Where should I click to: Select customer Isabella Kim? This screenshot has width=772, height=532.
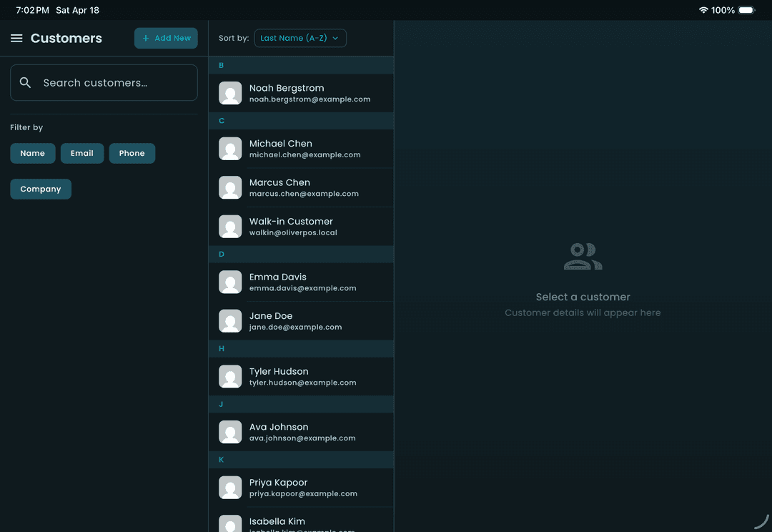pyautogui.click(x=302, y=520)
